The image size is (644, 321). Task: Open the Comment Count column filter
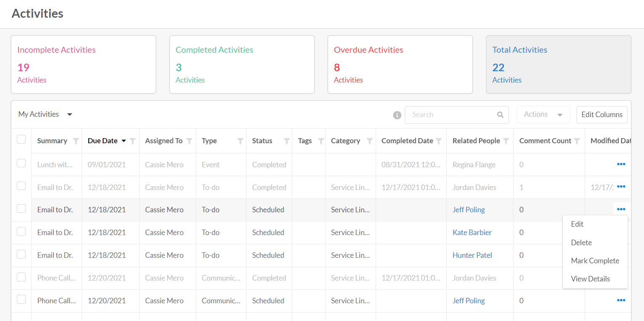[577, 141]
